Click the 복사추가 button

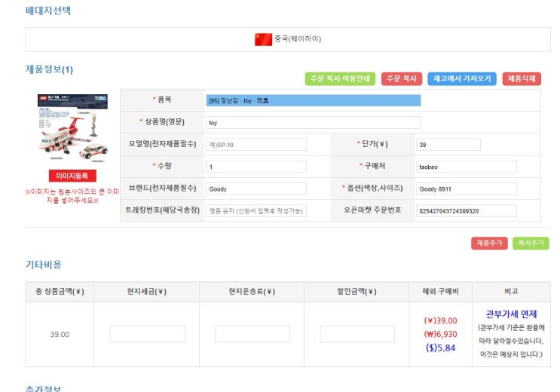(531, 243)
